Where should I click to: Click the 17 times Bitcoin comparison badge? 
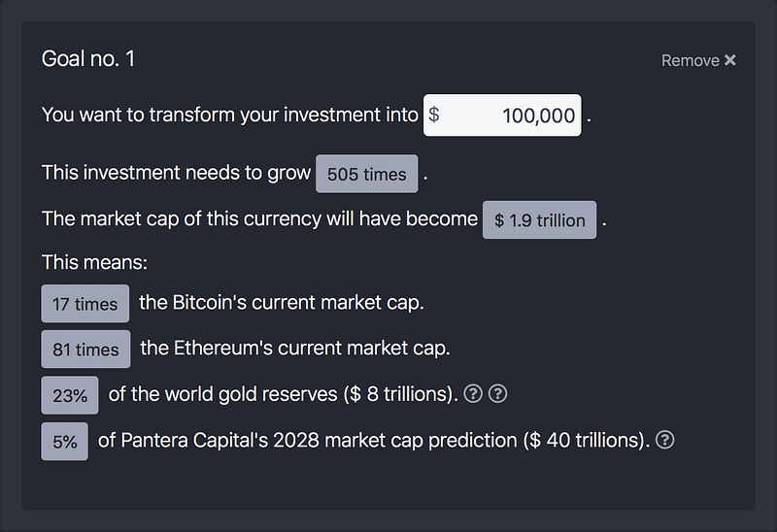(x=85, y=304)
